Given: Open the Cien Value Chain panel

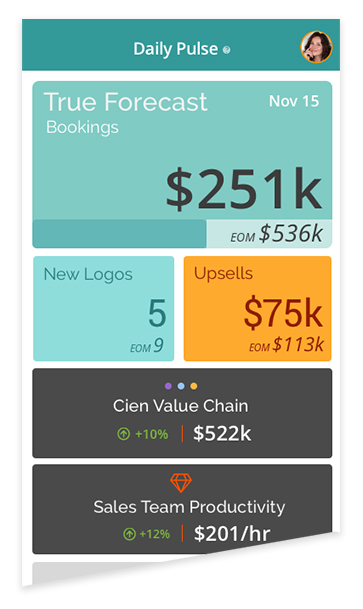Looking at the screenshot, I should pos(182,413).
